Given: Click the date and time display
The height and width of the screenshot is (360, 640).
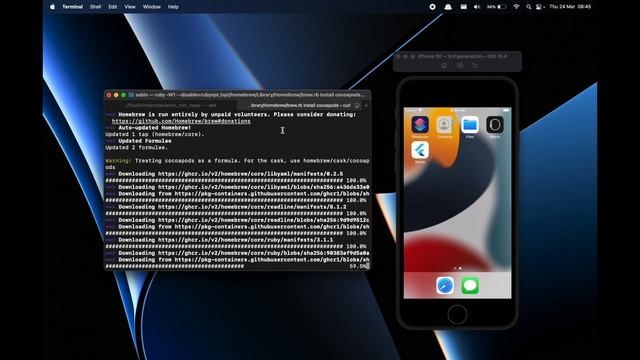Looking at the screenshot, I should point(570,7).
